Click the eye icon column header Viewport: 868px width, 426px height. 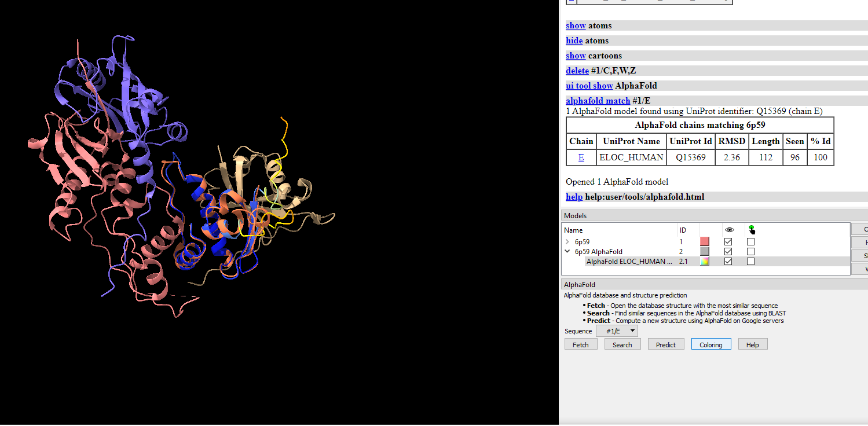(x=729, y=230)
